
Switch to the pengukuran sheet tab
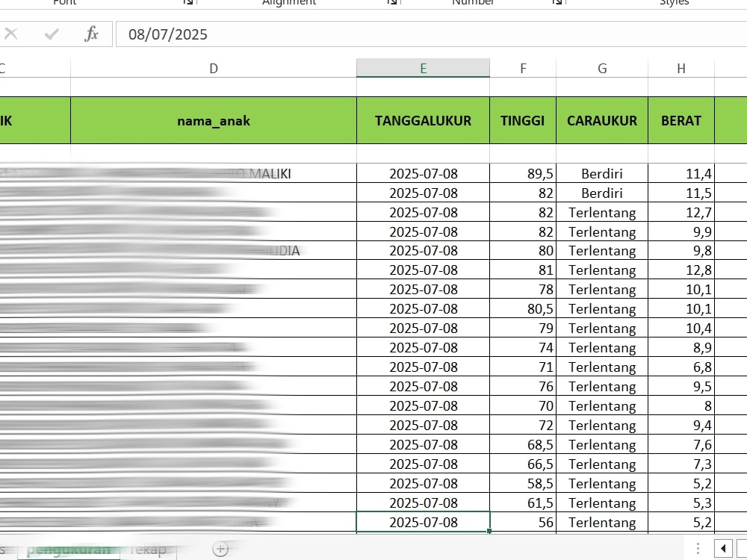point(69,550)
